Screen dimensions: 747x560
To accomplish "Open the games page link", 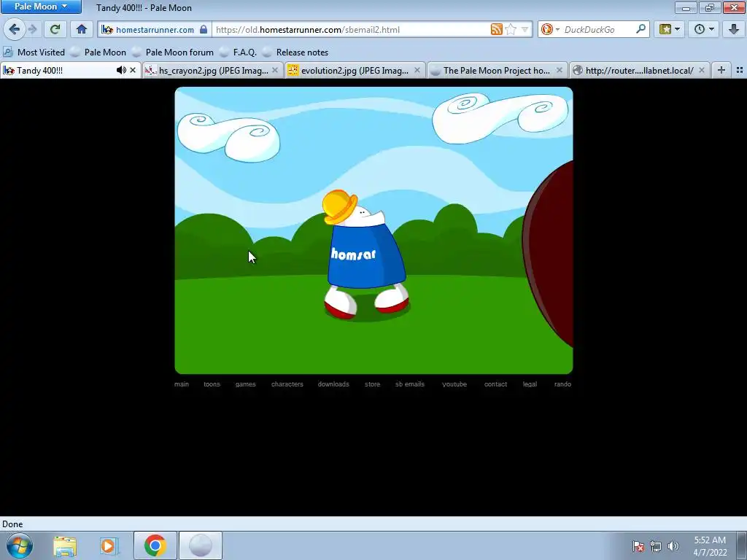I will [x=245, y=384].
